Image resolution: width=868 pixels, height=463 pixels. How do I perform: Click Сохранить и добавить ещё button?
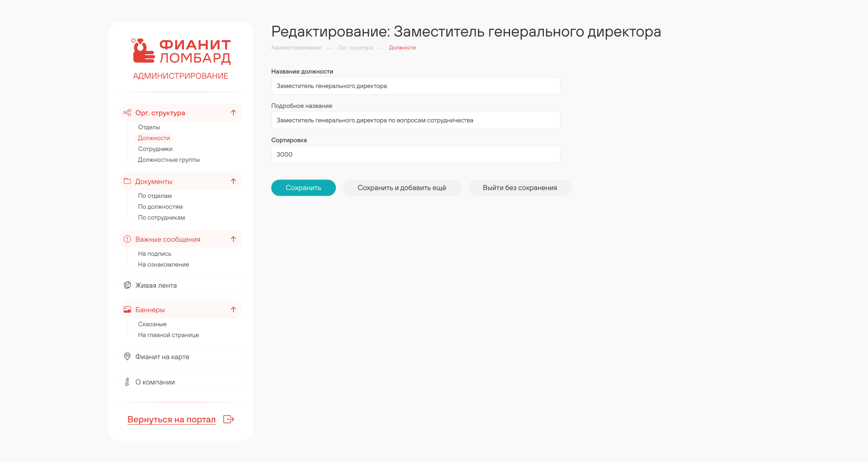(x=402, y=187)
